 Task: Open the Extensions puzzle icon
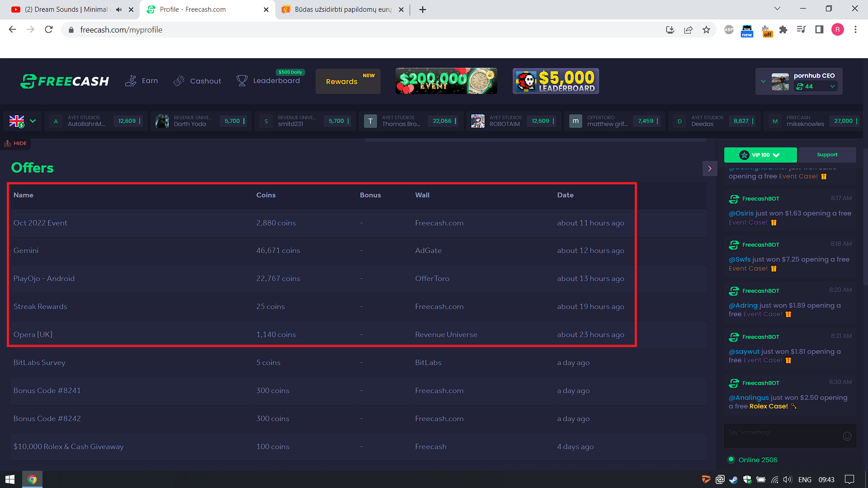coord(783,30)
